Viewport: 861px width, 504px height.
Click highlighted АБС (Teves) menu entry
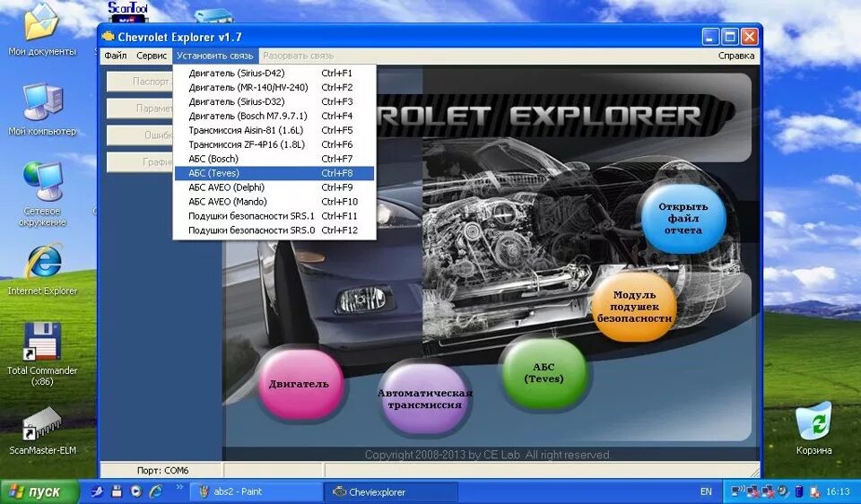274,173
